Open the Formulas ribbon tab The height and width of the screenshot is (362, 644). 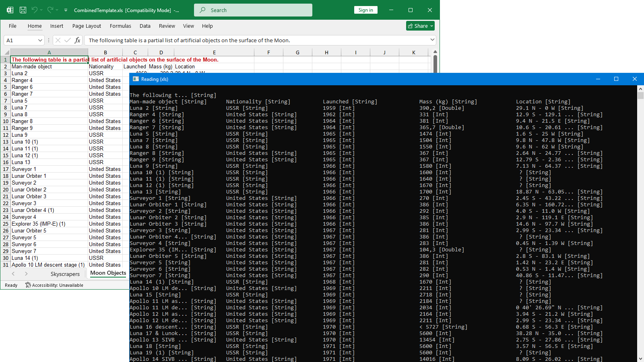(120, 26)
